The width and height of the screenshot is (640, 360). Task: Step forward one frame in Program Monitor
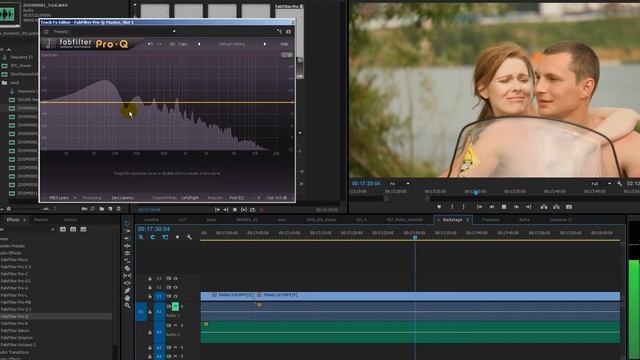pyautogui.click(x=516, y=207)
